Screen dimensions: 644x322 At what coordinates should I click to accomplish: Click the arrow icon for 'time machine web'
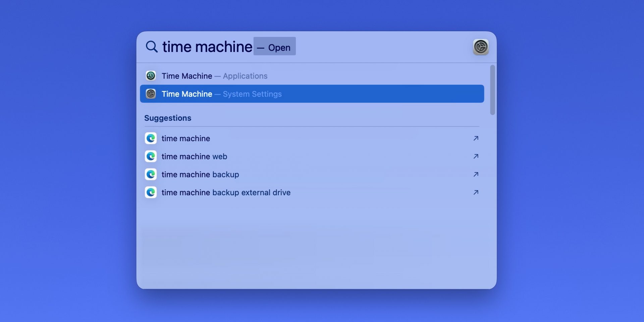[476, 156]
